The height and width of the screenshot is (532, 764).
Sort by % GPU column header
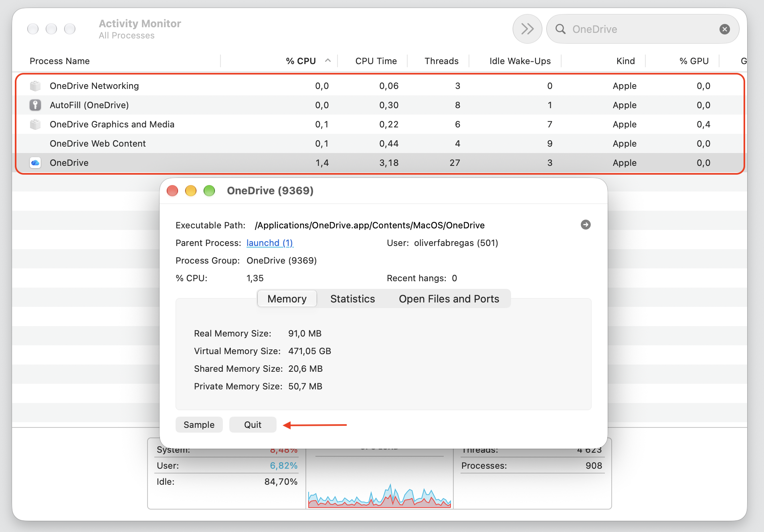(694, 61)
